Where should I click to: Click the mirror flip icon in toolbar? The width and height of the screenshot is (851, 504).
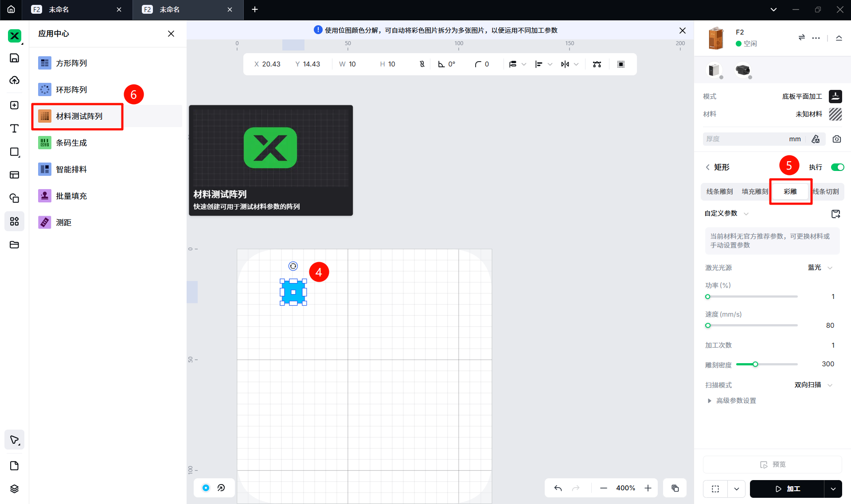click(x=565, y=64)
